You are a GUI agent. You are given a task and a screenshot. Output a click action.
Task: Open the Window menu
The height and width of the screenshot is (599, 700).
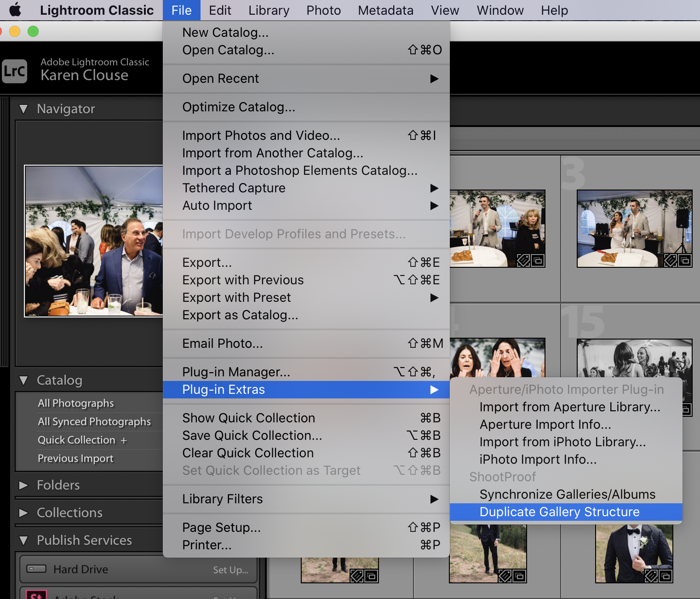[x=500, y=10]
